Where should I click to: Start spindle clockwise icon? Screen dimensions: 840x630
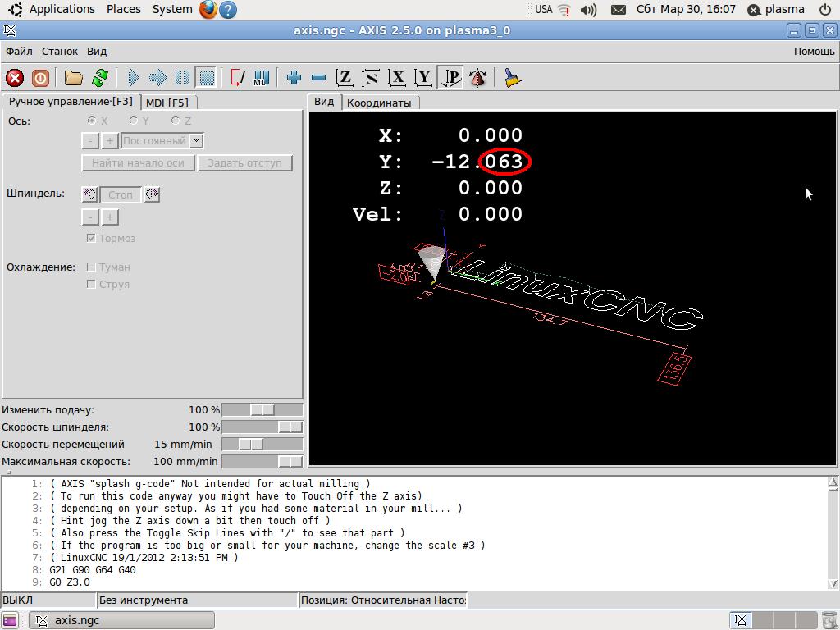coord(152,194)
